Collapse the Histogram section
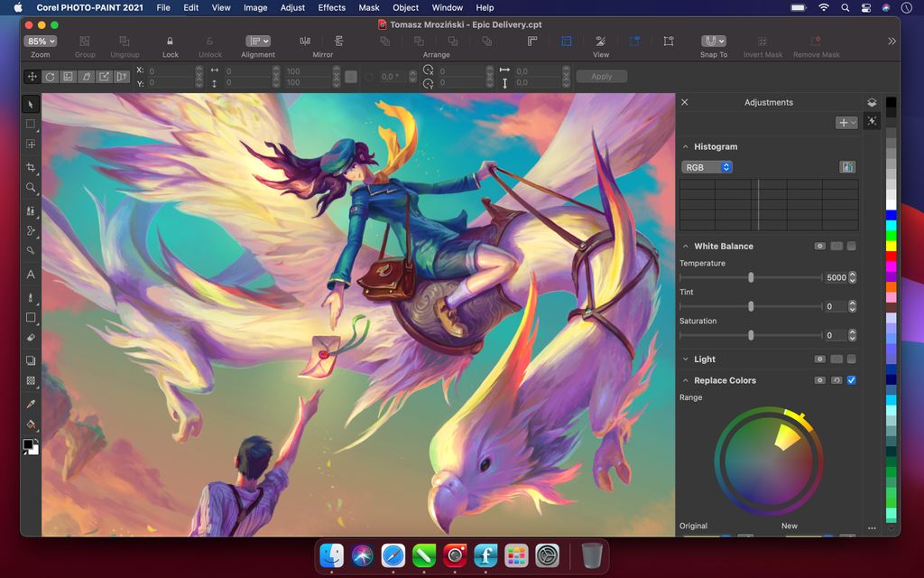 pos(686,146)
